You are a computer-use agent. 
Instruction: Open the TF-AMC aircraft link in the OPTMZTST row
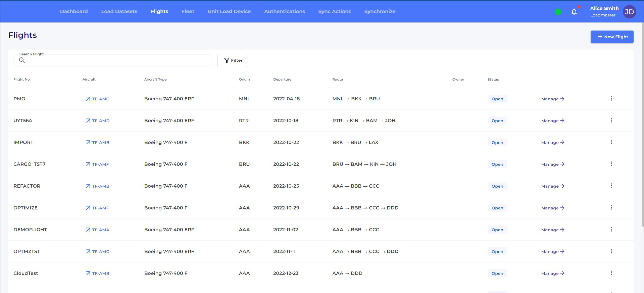click(x=98, y=252)
